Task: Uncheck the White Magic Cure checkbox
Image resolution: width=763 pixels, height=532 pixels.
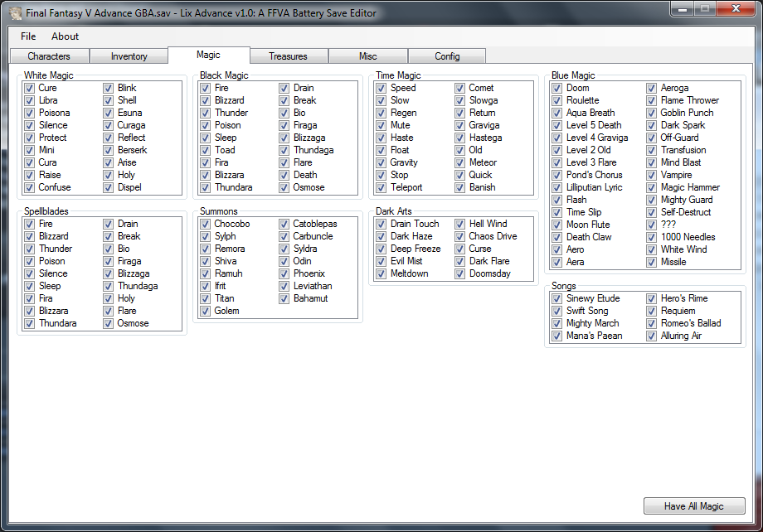Action: coord(30,88)
